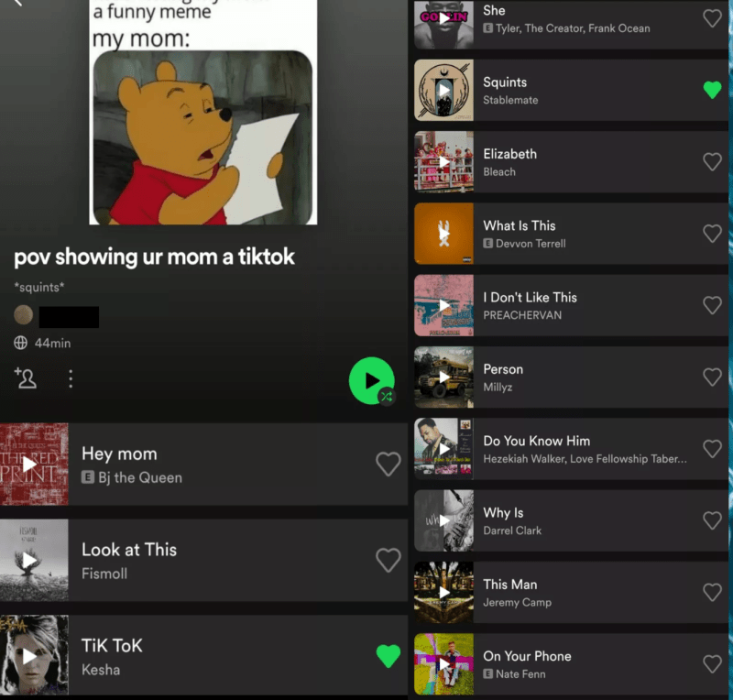Click the globe public playlist icon
Screen dimensions: 733x700
tap(20, 343)
